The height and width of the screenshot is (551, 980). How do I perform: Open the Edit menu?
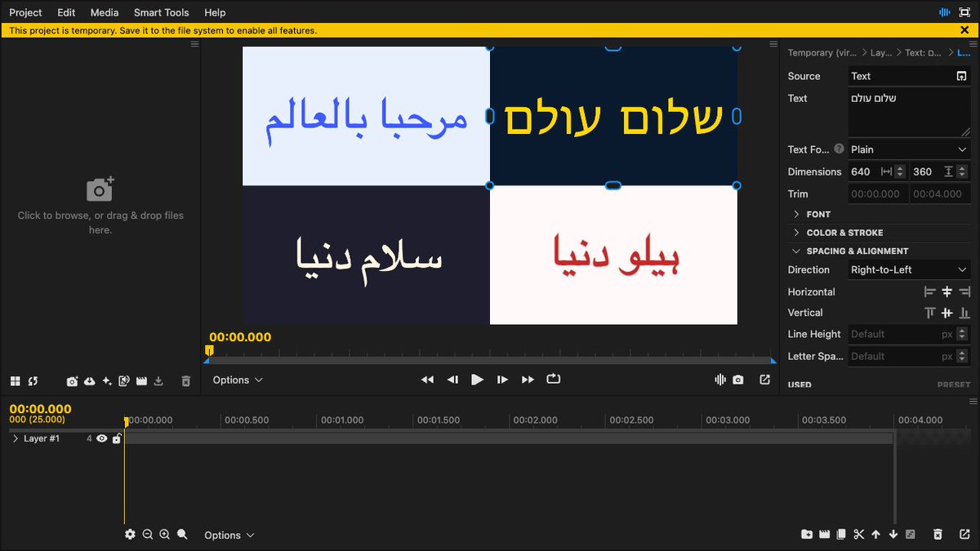[x=66, y=12]
